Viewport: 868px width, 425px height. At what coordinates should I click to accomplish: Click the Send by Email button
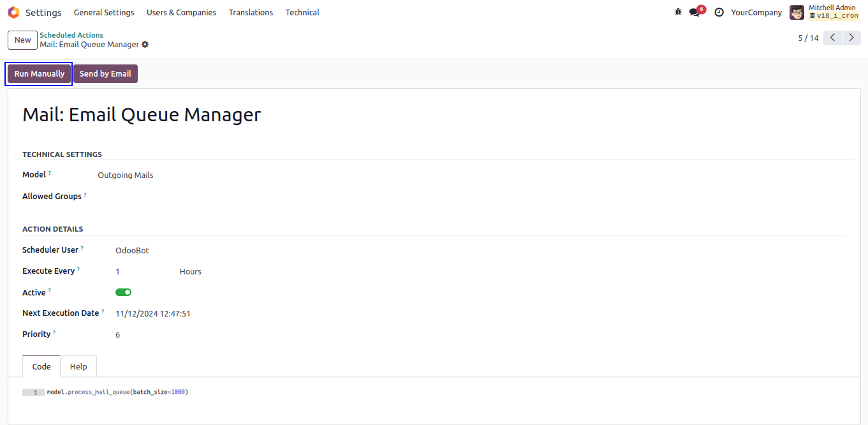click(x=105, y=74)
